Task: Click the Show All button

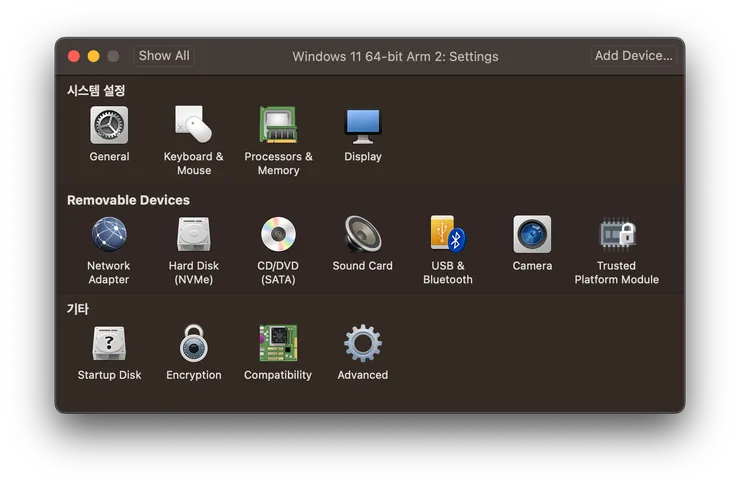Action: pos(164,56)
